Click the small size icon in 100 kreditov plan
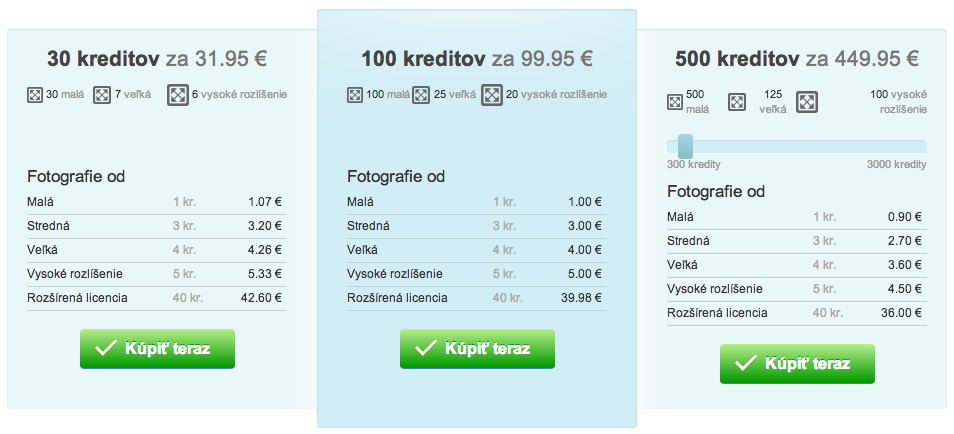Viewport: 954px width, 434px height. point(355,95)
